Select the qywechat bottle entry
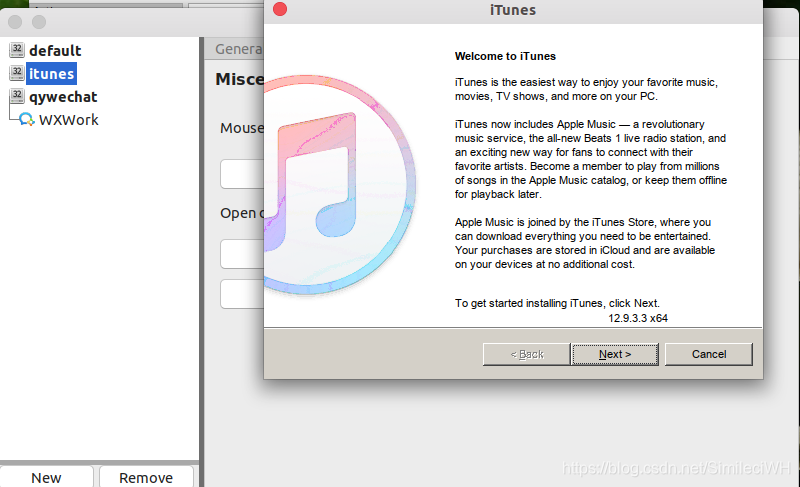Viewport: 800px width, 487px height. 63,97
